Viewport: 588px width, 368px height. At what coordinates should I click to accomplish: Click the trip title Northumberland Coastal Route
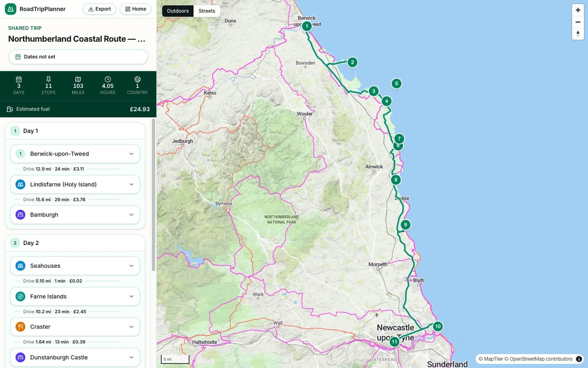(77, 39)
